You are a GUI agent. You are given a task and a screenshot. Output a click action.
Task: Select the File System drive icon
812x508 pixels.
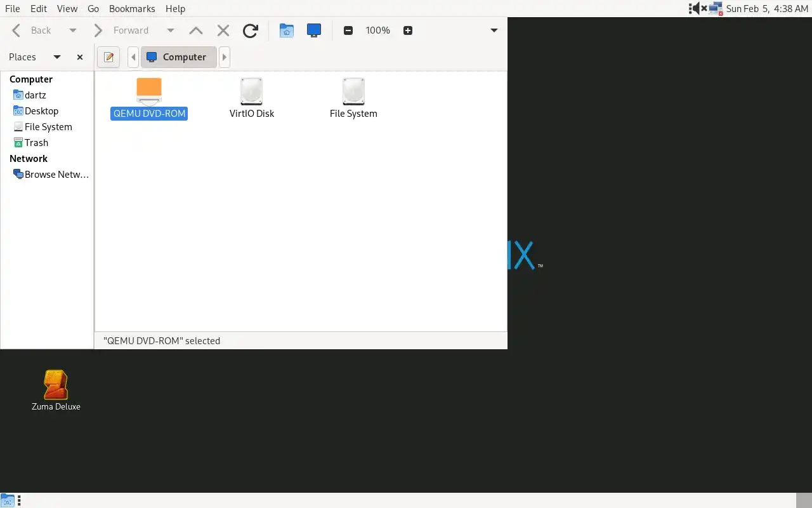353,91
